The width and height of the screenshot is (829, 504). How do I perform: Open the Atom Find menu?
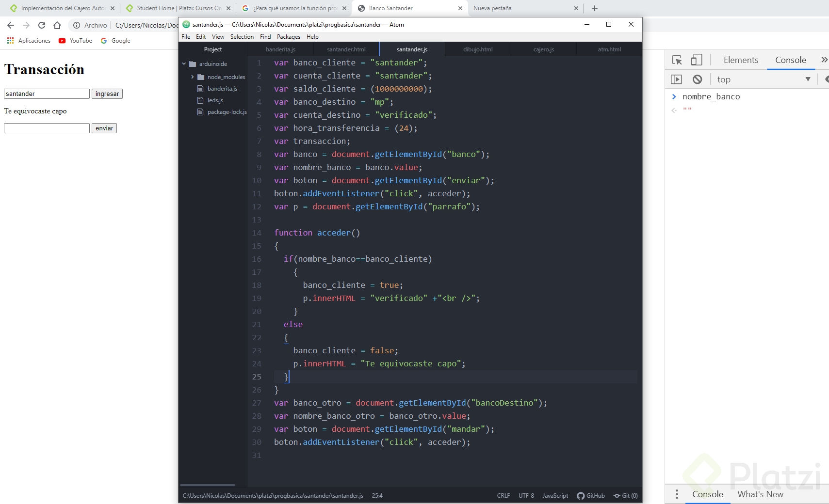tap(265, 37)
